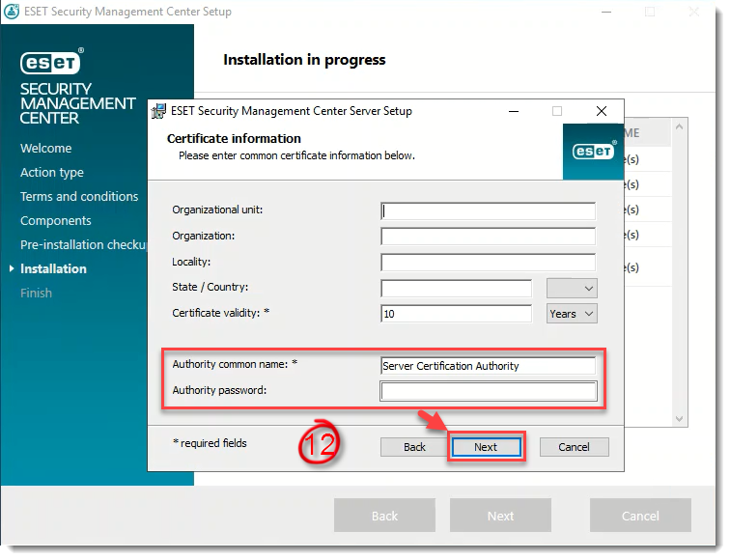The image size is (730, 560).
Task: Open the State / Country dropdown
Action: tap(572, 288)
